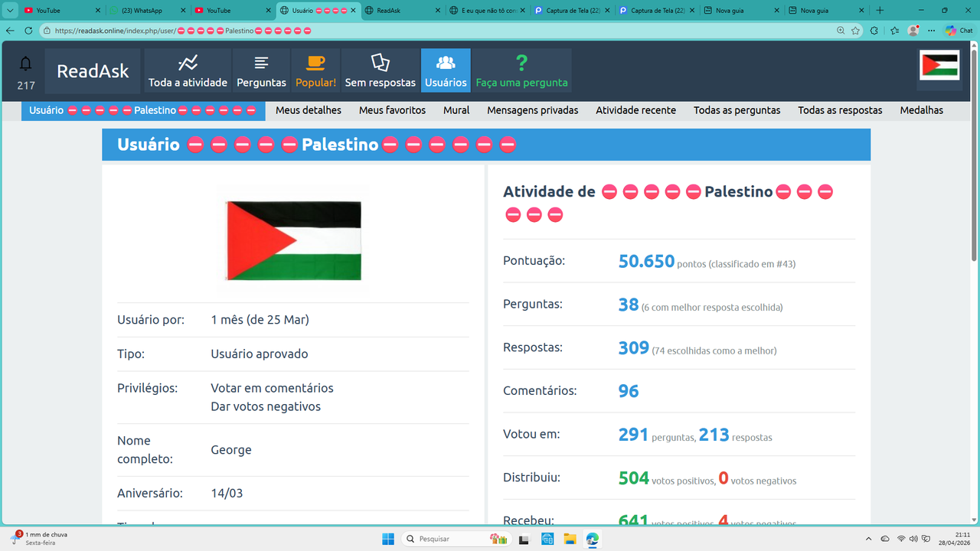980x551 pixels.
Task: Switch to the ReadAsk browser tab
Action: [x=401, y=11]
